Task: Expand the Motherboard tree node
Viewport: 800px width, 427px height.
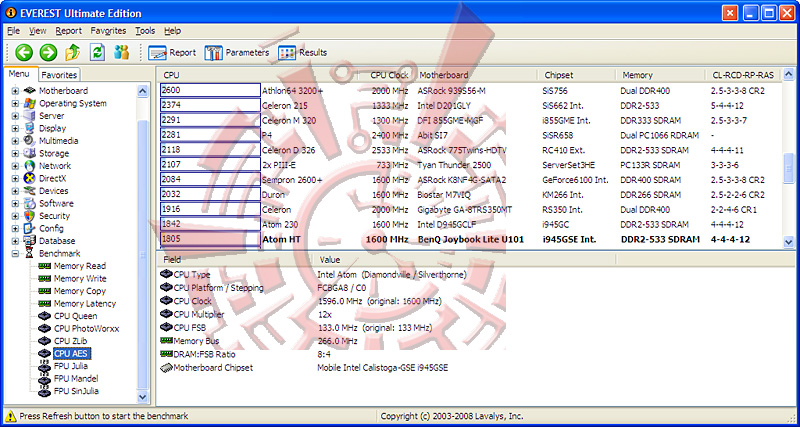Action: tap(15, 91)
